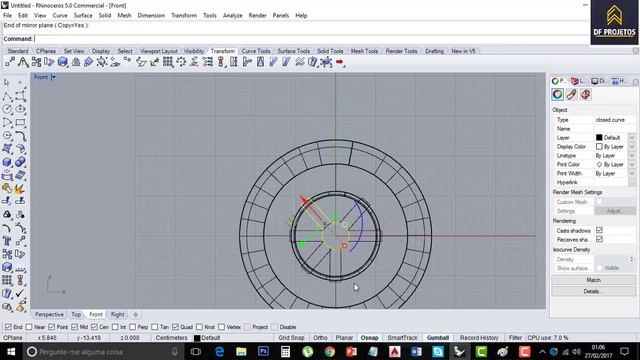The height and width of the screenshot is (360, 640).
Task: Open Google Chrome from the taskbar
Action: tap(330, 351)
